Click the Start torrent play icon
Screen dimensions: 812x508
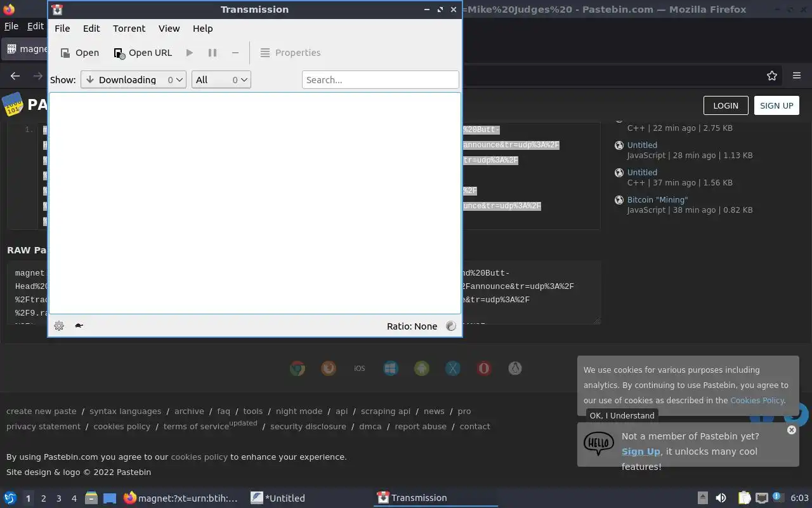click(x=189, y=53)
